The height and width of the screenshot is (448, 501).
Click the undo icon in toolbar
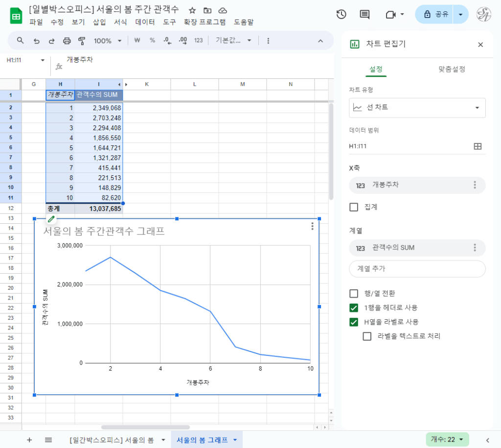point(36,41)
